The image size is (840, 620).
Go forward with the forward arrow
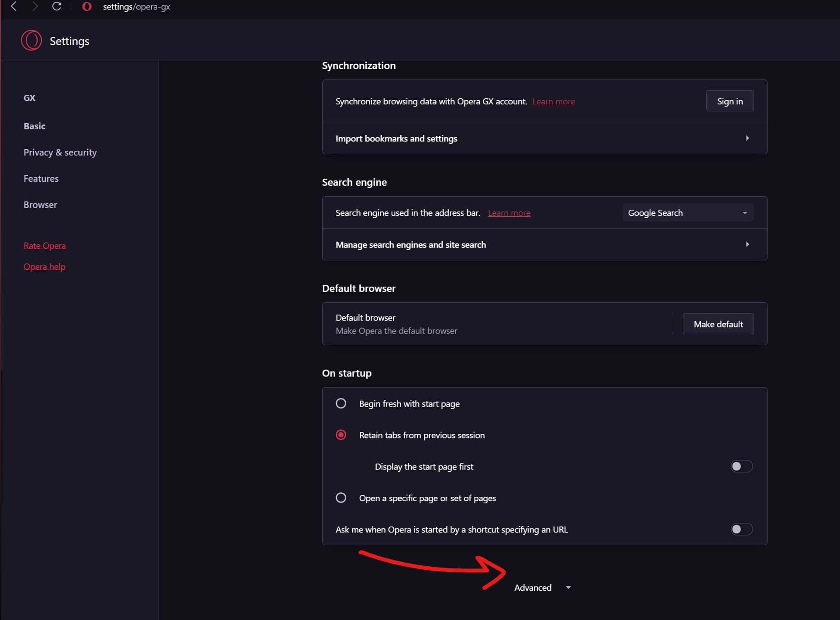pyautogui.click(x=35, y=7)
